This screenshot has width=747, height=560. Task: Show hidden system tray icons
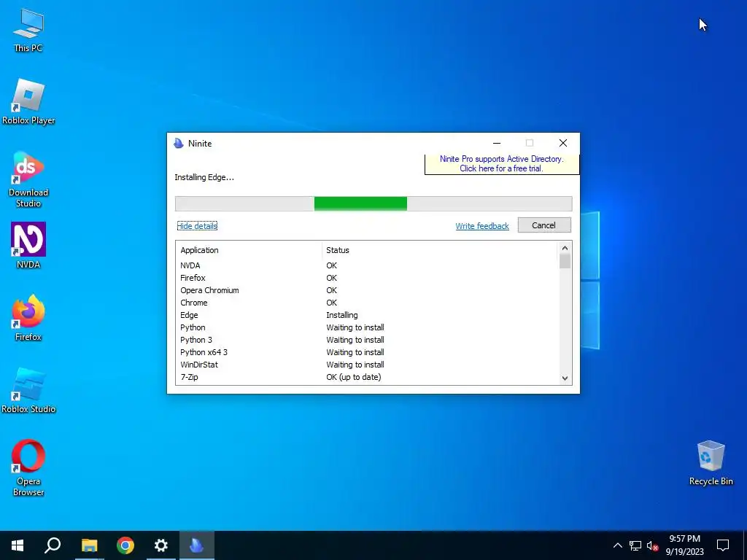point(617,545)
